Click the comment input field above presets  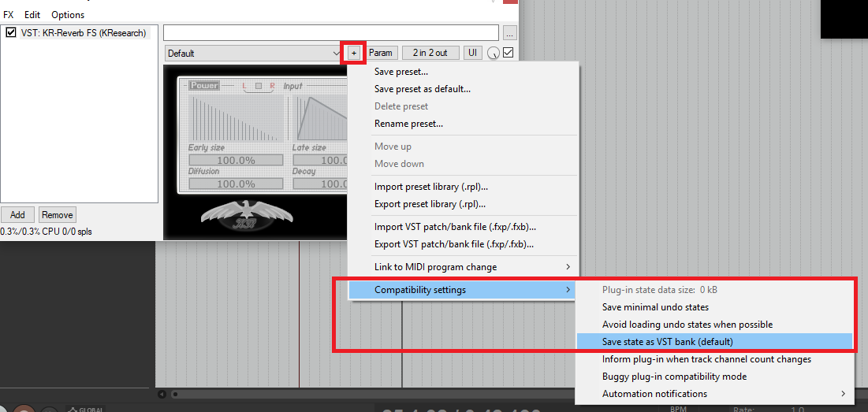(x=331, y=32)
